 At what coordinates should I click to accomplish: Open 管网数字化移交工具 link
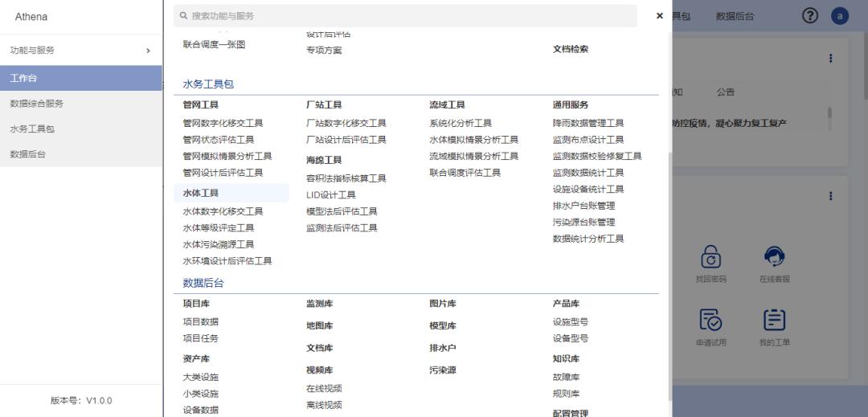(223, 123)
